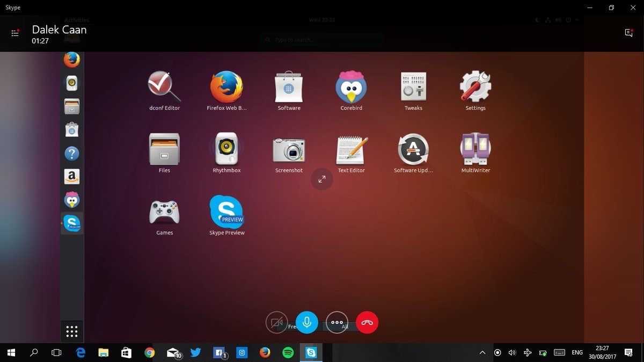Open the Settings app in the grid
The image size is (644, 362).
[x=475, y=86]
